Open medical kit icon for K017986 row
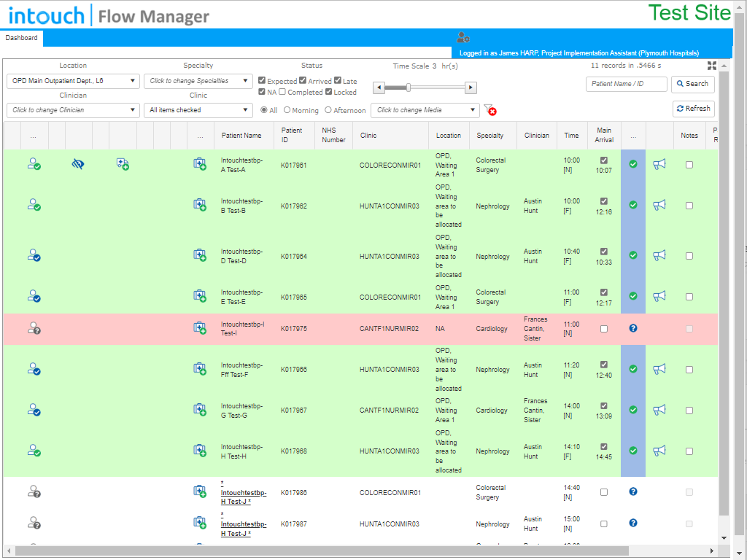This screenshot has width=747, height=560. click(200, 491)
